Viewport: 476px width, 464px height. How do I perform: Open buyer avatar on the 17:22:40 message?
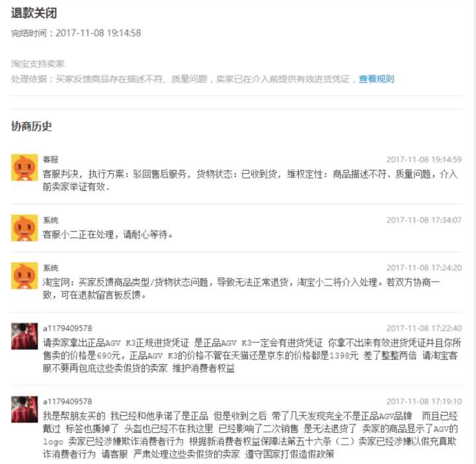click(x=24, y=336)
